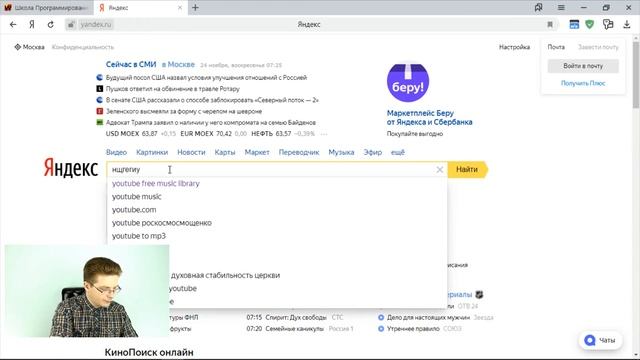The width and height of the screenshot is (640, 360).
Task: Open the browser hamburger menu
Action: coord(561,7)
